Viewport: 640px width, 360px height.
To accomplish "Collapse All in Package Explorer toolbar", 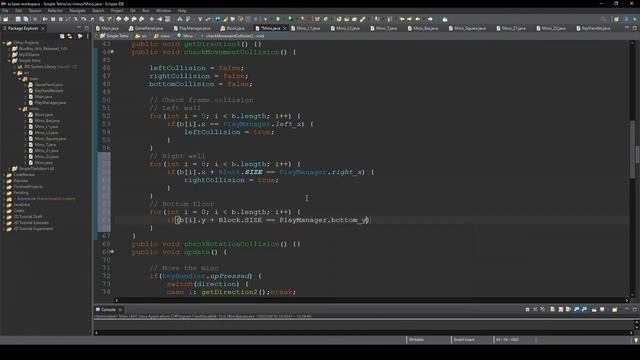I will [62, 36].
